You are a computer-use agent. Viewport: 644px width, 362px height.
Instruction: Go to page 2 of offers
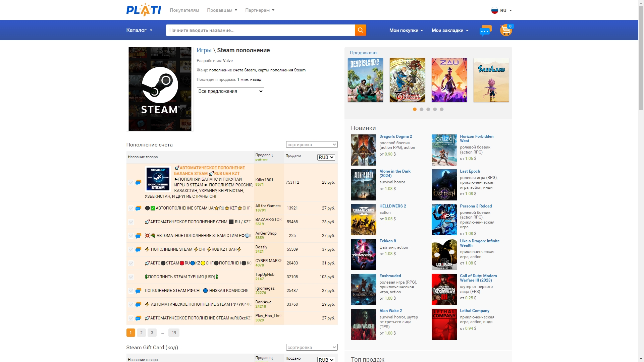click(x=141, y=333)
